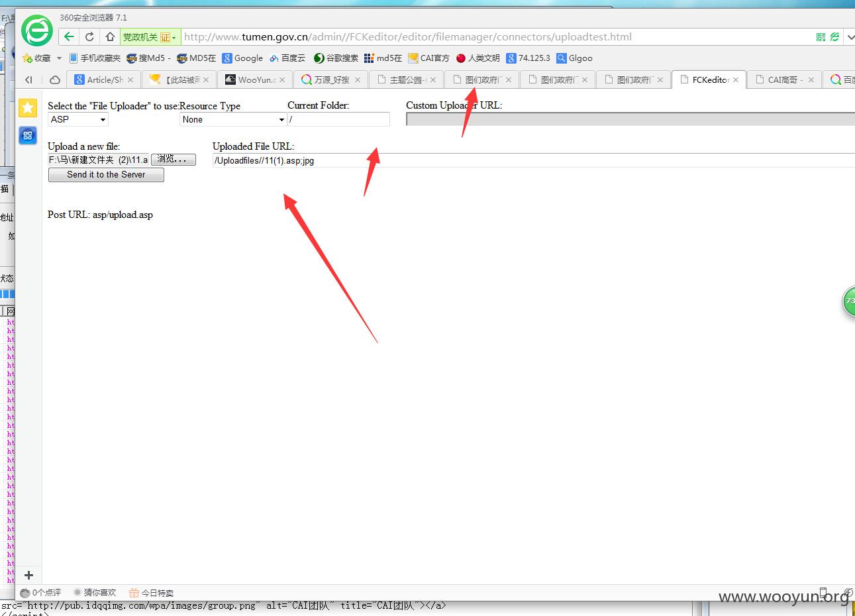
Task: Open the 手机收藏夹 bookmark
Action: pos(95,58)
